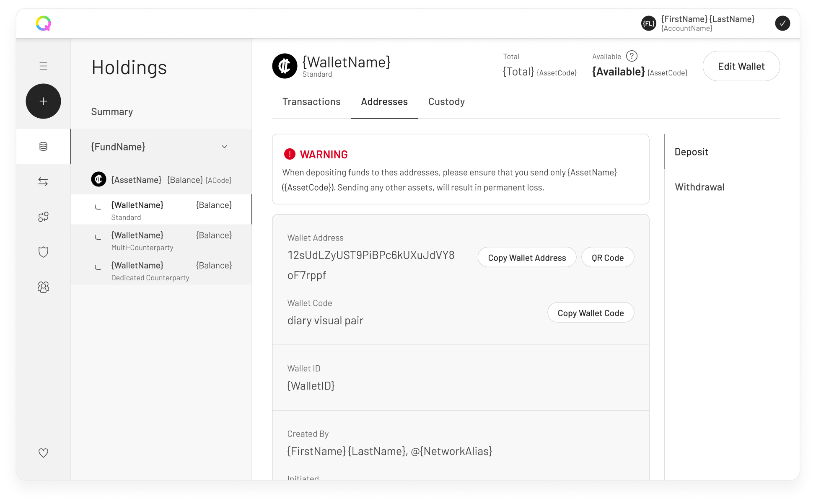
Task: Select Withdrawal in the right panel
Action: point(699,187)
